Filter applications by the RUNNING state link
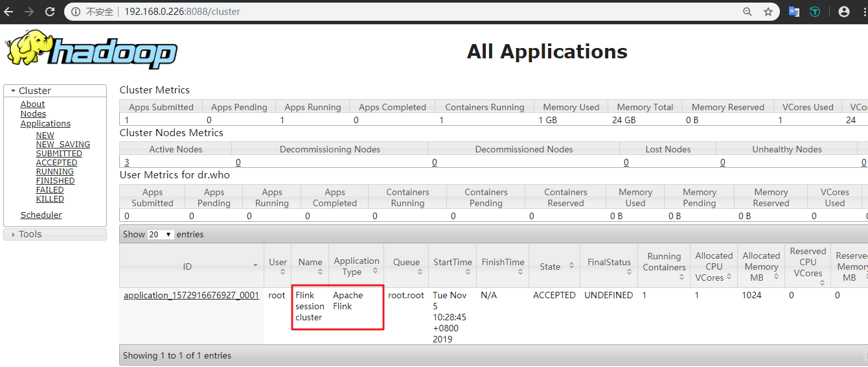The height and width of the screenshot is (367, 868). tap(54, 172)
